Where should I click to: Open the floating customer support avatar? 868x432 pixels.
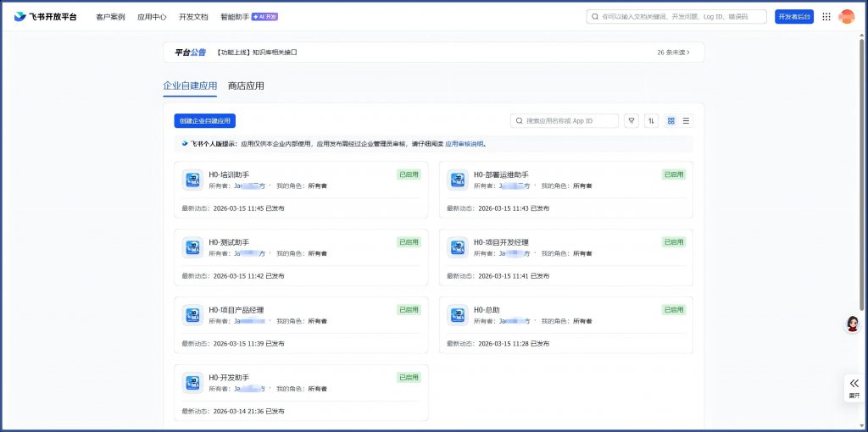[x=853, y=324]
